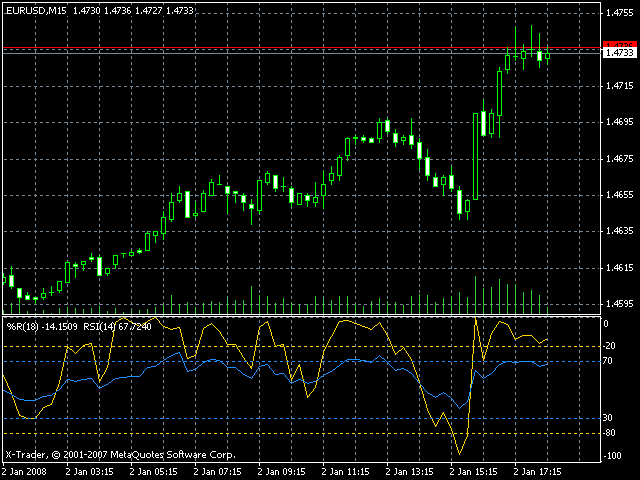Click the EURUSD,M15 chart title text
This screenshot has width=640, height=480.
(x=36, y=11)
